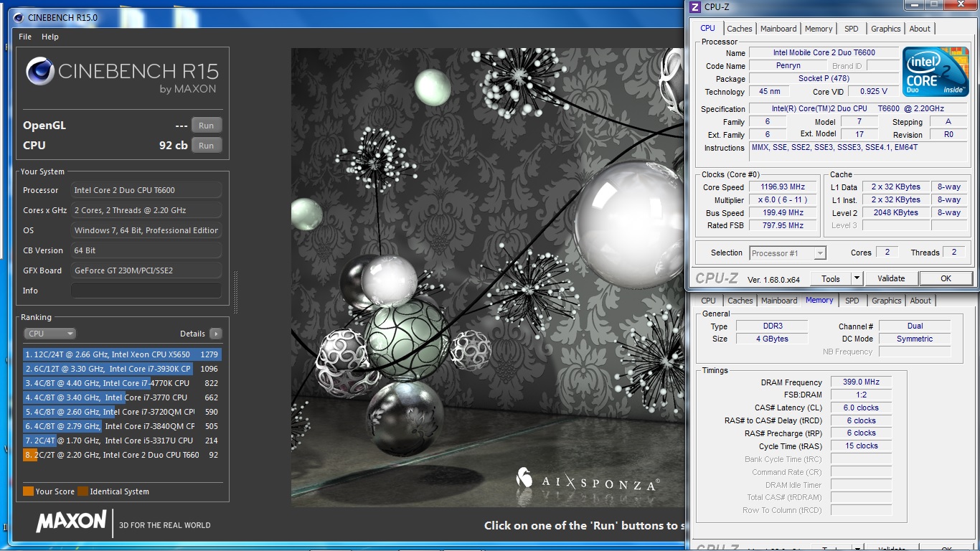980x551 pixels.
Task: Switch to Mainboard tab in lower CPU-Z window
Action: point(779,301)
